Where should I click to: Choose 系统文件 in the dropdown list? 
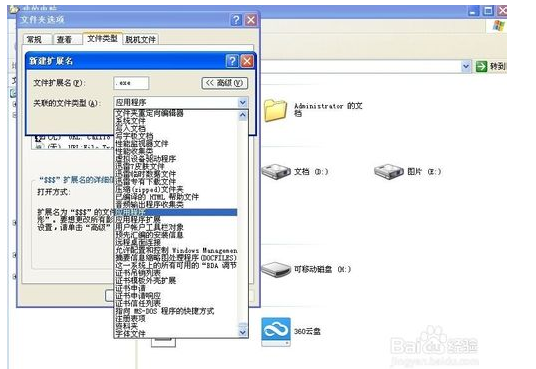tap(176, 121)
